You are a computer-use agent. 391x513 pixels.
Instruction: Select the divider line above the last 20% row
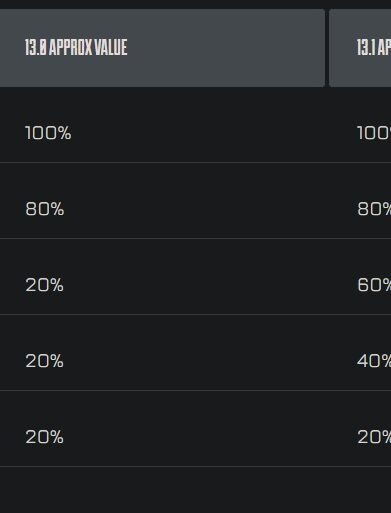coord(195,390)
